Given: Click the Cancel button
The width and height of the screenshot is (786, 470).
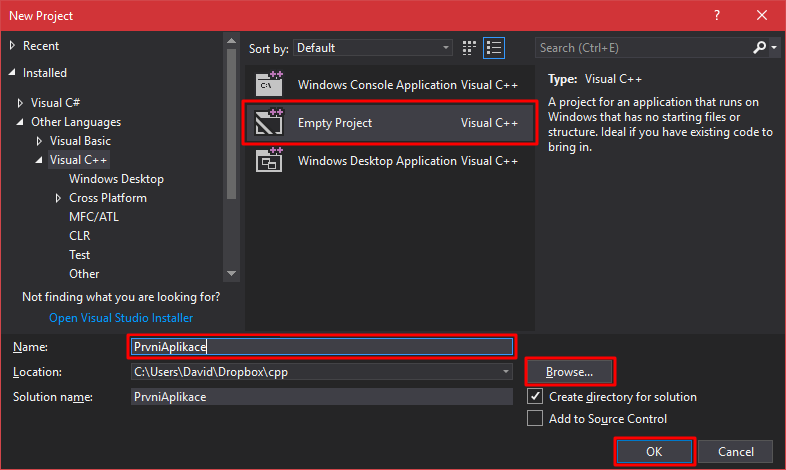Looking at the screenshot, I should pyautogui.click(x=735, y=451).
